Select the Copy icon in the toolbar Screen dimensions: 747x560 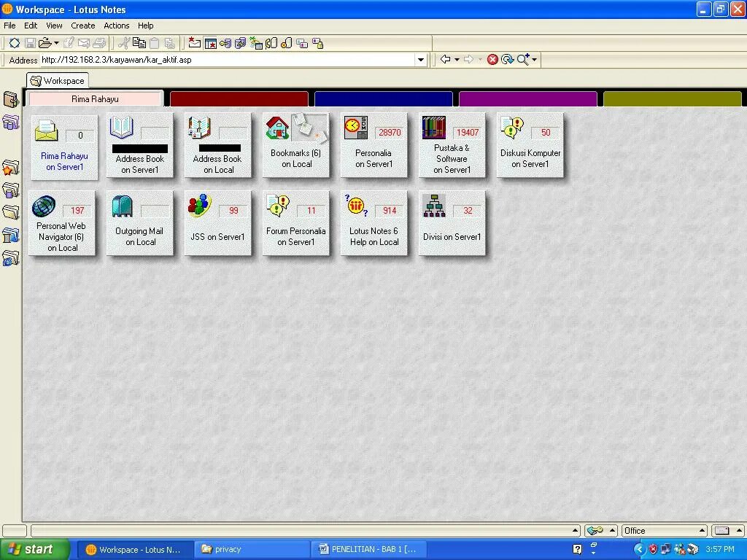[141, 44]
